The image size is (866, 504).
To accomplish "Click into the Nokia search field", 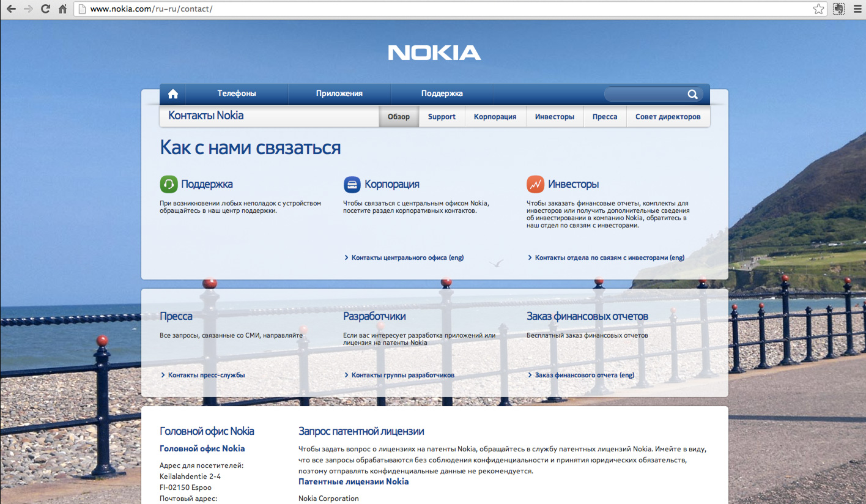I will (645, 94).
